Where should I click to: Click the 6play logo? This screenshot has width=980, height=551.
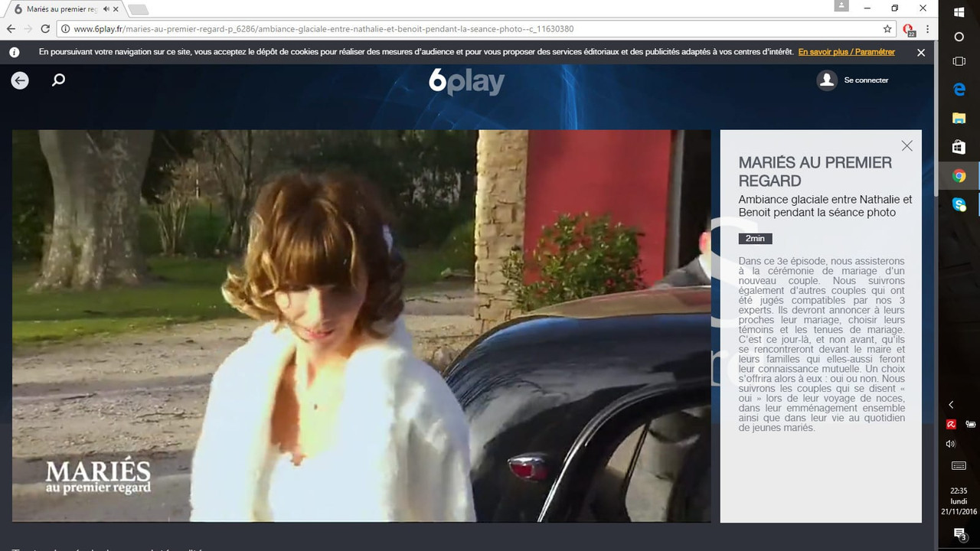click(x=466, y=81)
